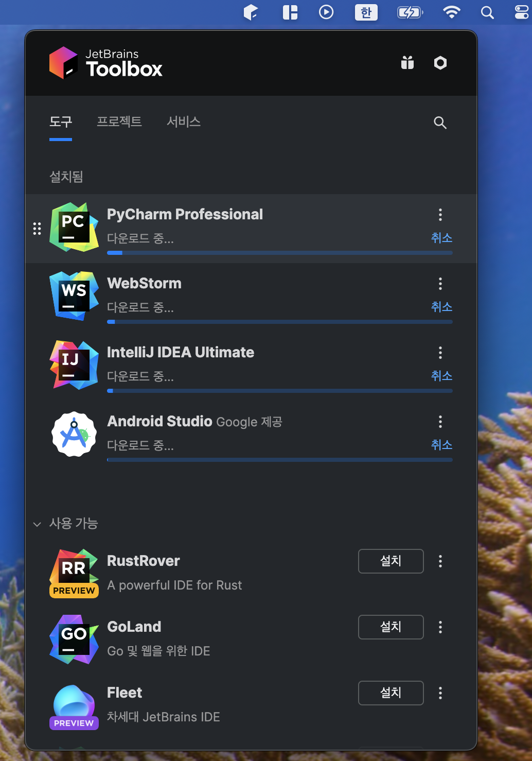Switch to the 서비스 tab
The width and height of the screenshot is (532, 761).
(x=184, y=122)
